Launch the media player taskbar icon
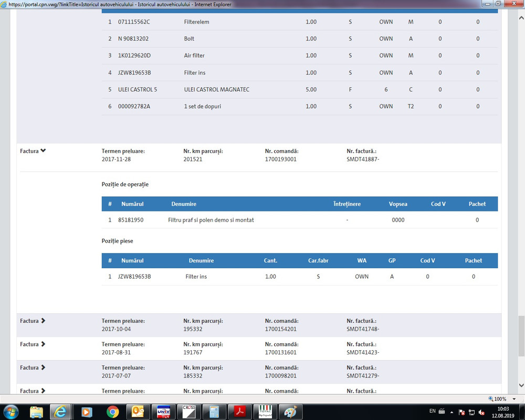The height and width of the screenshot is (420, 525). (x=87, y=412)
